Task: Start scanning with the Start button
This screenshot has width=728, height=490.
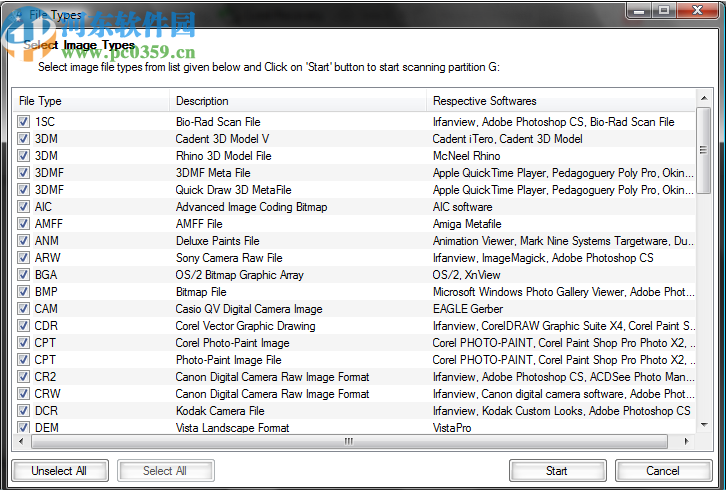Action: (x=558, y=471)
